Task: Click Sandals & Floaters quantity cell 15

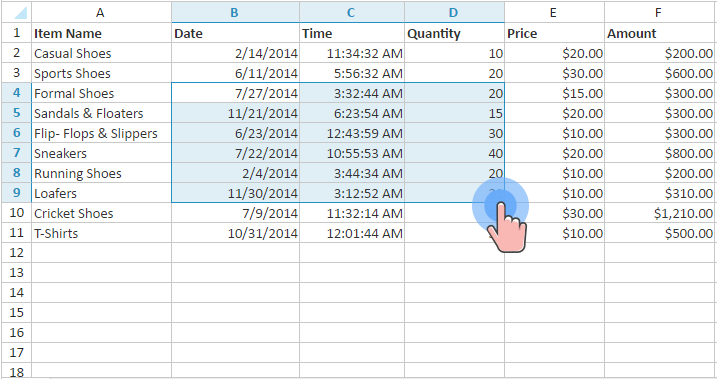Action: [454, 113]
